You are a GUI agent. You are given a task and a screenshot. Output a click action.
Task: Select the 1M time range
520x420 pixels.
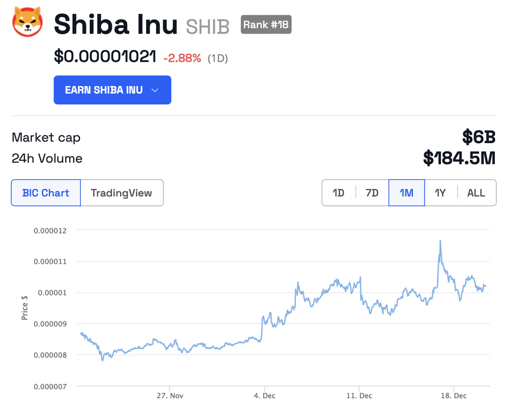[x=406, y=193]
